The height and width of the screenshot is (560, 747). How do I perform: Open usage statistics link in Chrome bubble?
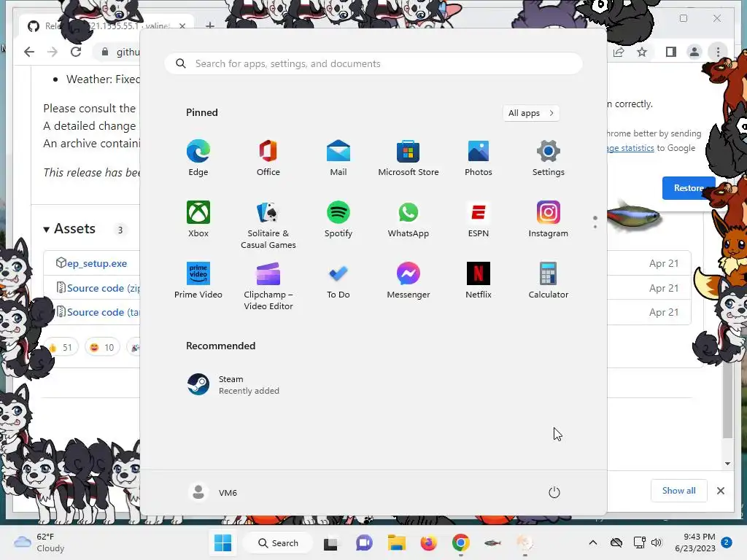click(x=630, y=148)
